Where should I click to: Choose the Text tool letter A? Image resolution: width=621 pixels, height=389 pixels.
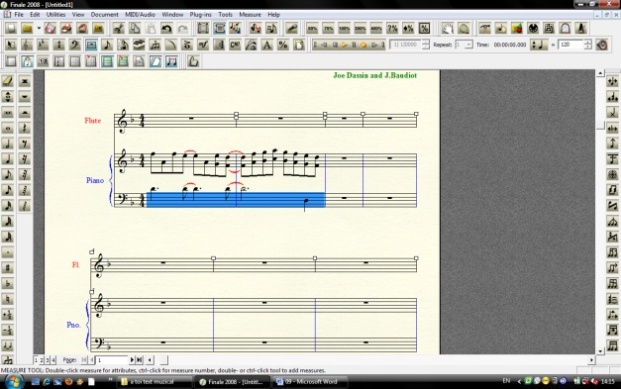coord(267,45)
